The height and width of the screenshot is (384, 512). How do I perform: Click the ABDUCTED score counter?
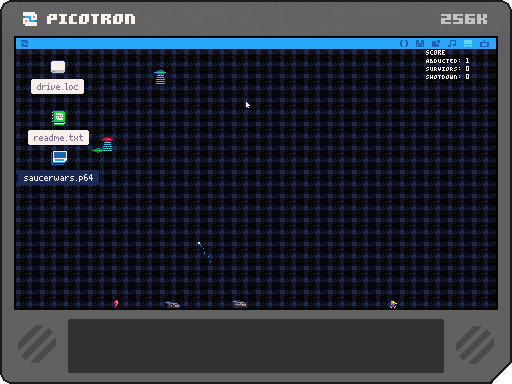447,61
